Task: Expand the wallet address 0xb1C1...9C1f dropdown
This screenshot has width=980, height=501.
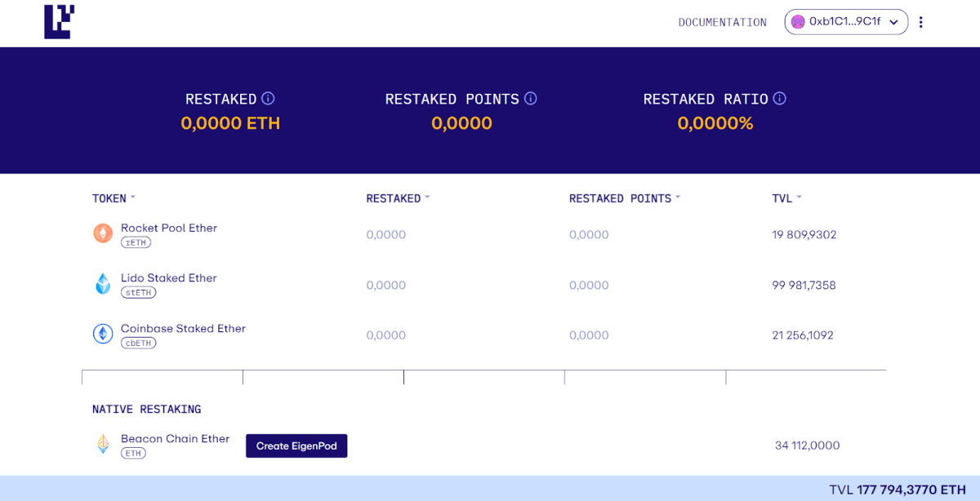Action: 893,22
